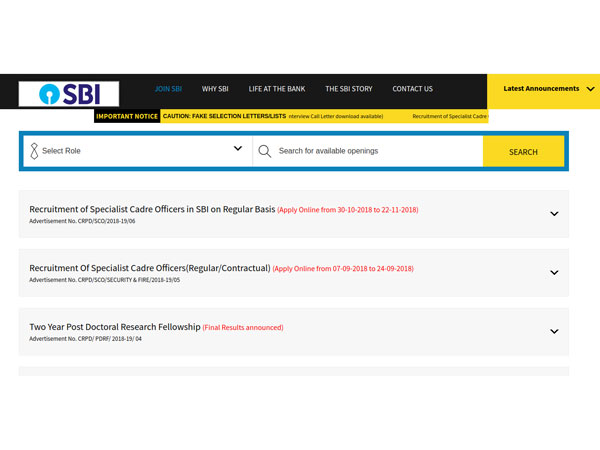The image size is (600, 450).
Task: Open Two Year Post Doctoral Research Fellowship
Action: (115, 327)
